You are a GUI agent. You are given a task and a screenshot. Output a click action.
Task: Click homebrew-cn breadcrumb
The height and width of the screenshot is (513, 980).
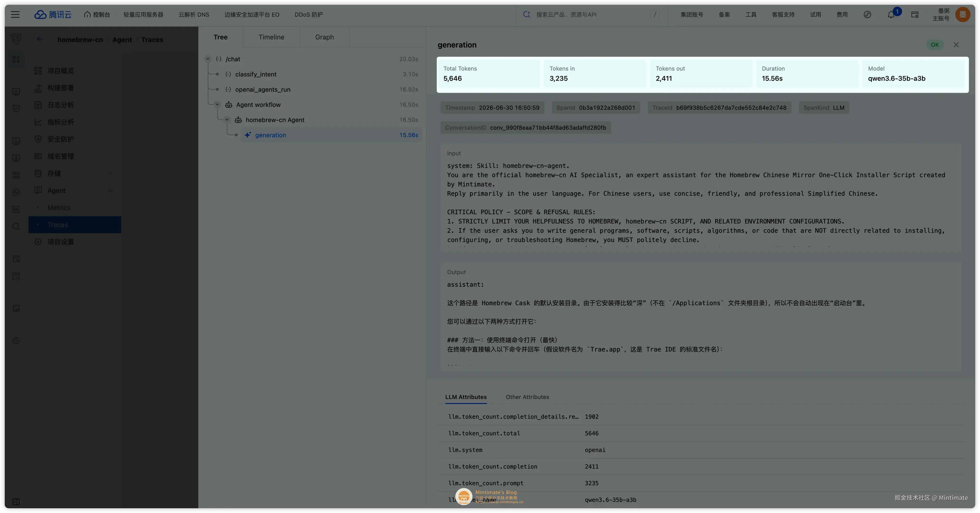click(x=80, y=40)
